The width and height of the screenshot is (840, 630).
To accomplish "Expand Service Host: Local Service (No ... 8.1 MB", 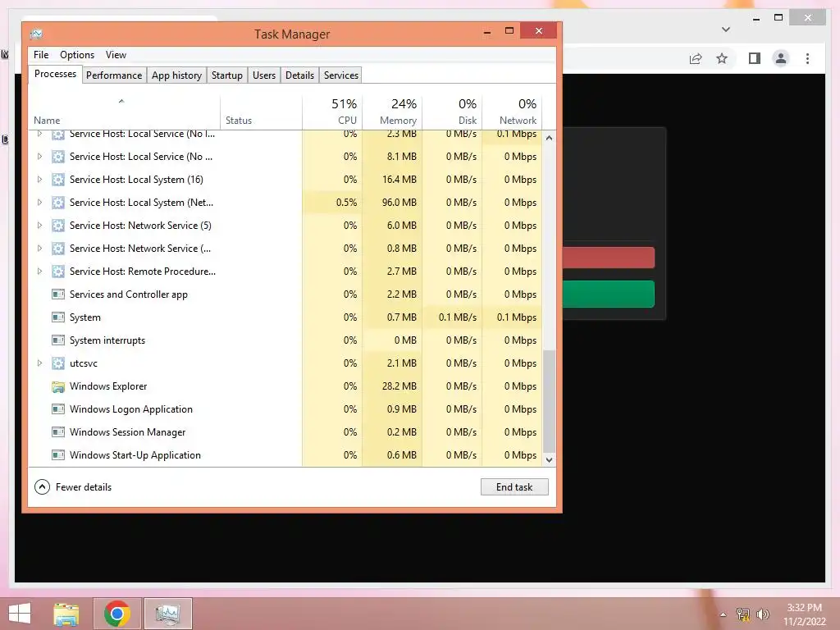I will [x=39, y=157].
